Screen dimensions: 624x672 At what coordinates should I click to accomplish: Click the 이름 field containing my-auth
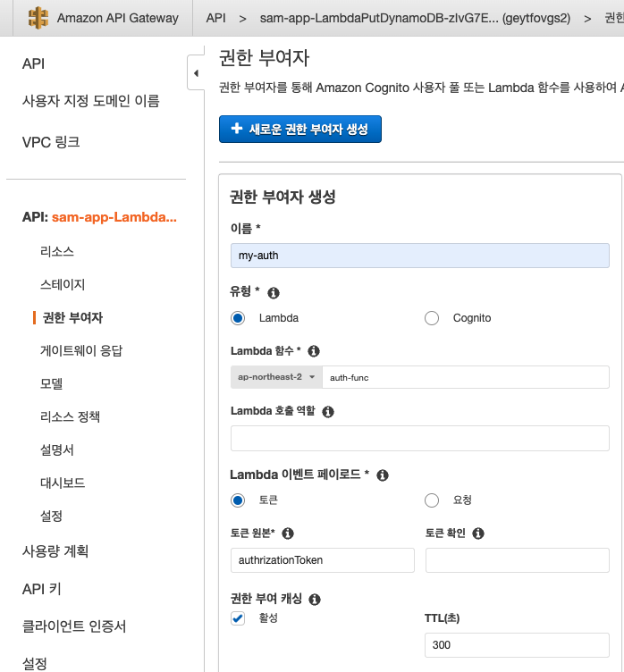pyautogui.click(x=420, y=256)
